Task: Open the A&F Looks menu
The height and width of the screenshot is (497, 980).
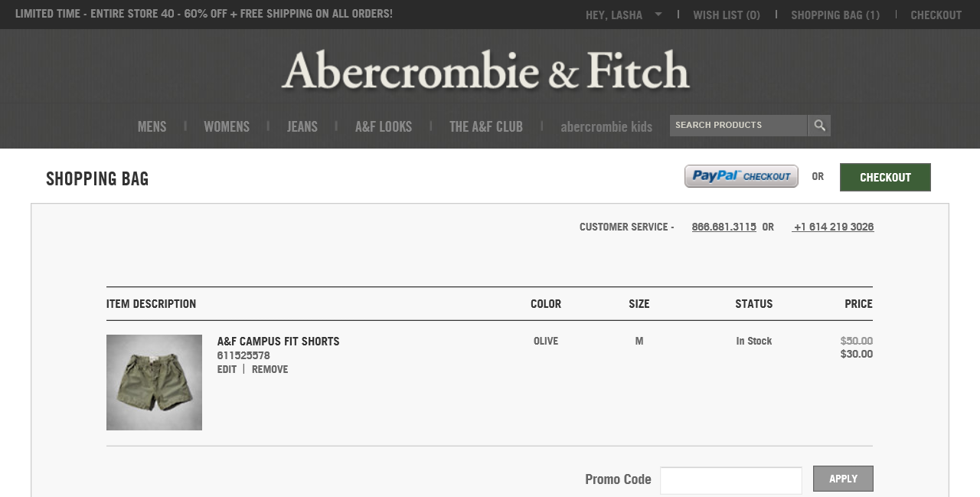Action: [x=384, y=126]
